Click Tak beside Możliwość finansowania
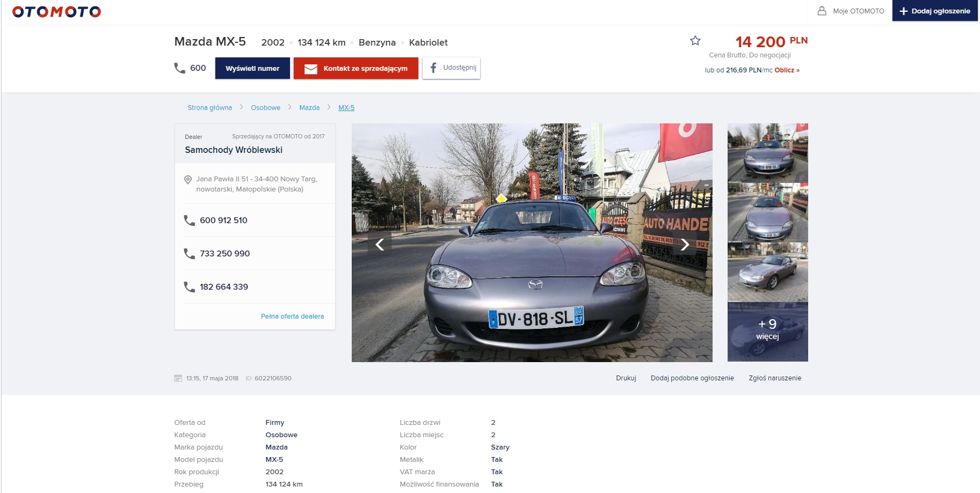Viewport: 980px width, 493px height. click(497, 484)
